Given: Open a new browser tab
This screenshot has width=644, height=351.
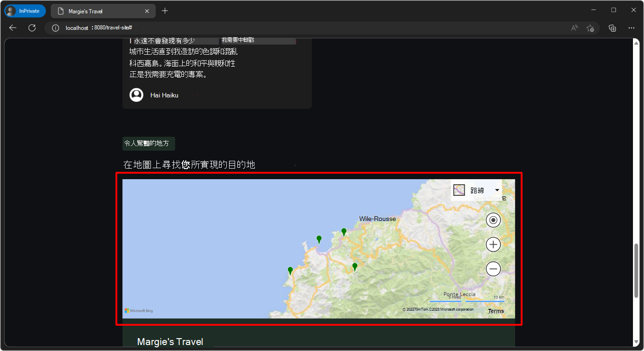Looking at the screenshot, I should [x=165, y=10].
